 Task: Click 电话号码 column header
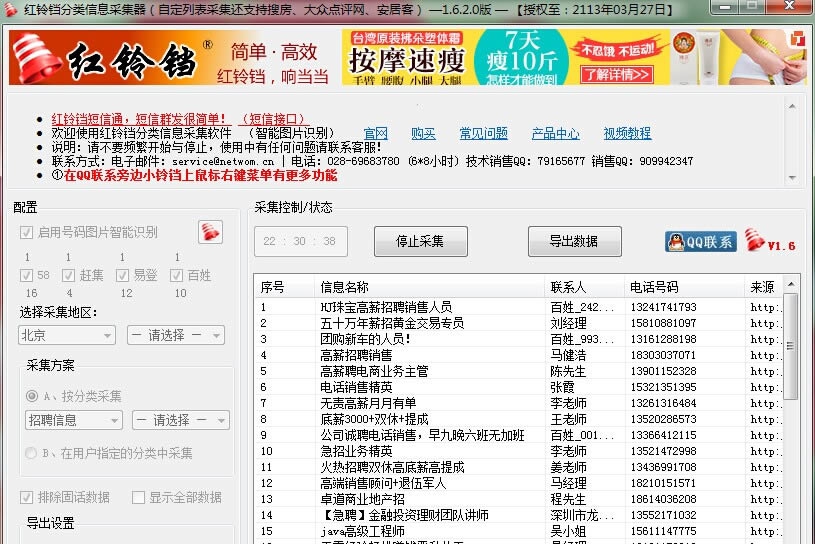[684, 287]
